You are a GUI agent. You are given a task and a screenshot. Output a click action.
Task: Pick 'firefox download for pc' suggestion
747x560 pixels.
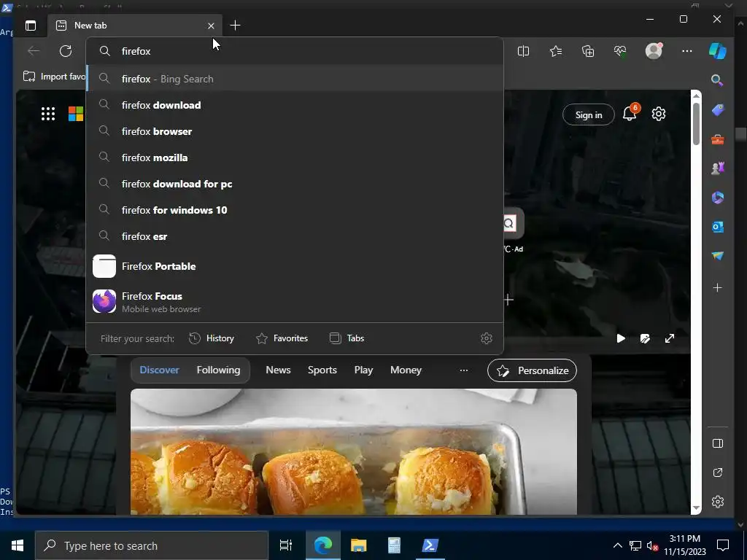pos(295,184)
